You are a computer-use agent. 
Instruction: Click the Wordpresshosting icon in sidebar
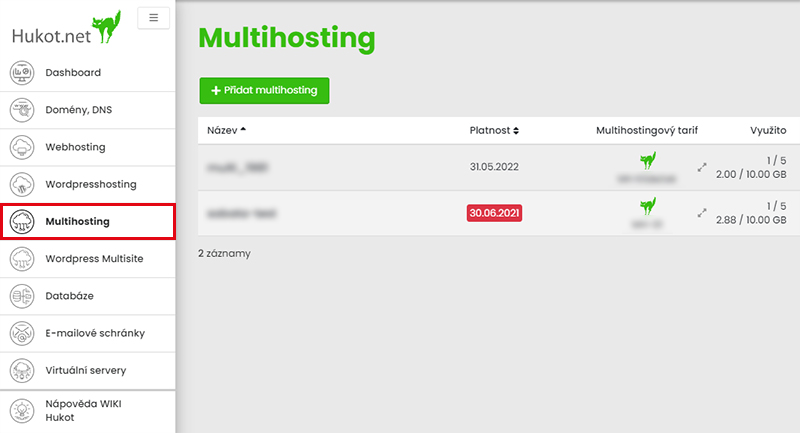pyautogui.click(x=22, y=185)
